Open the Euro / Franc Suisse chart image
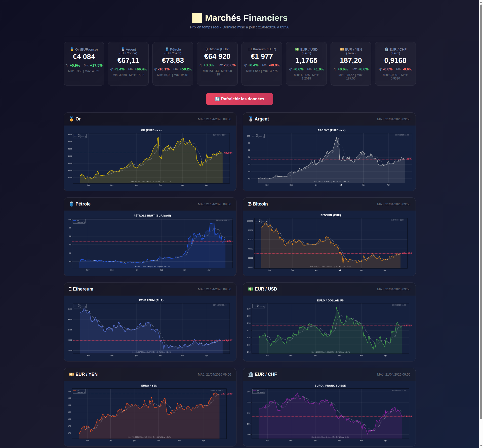Viewport: 483px width, 448px height. pyautogui.click(x=329, y=413)
